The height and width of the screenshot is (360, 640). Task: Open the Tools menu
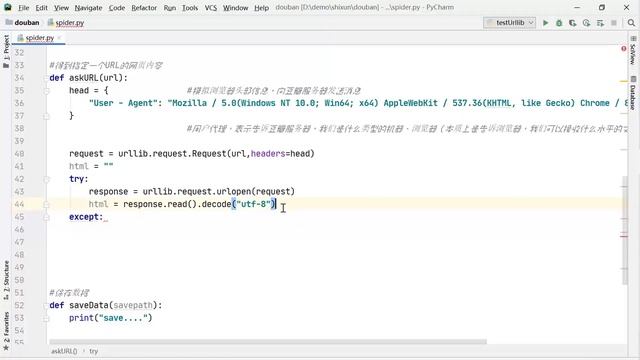click(190, 7)
